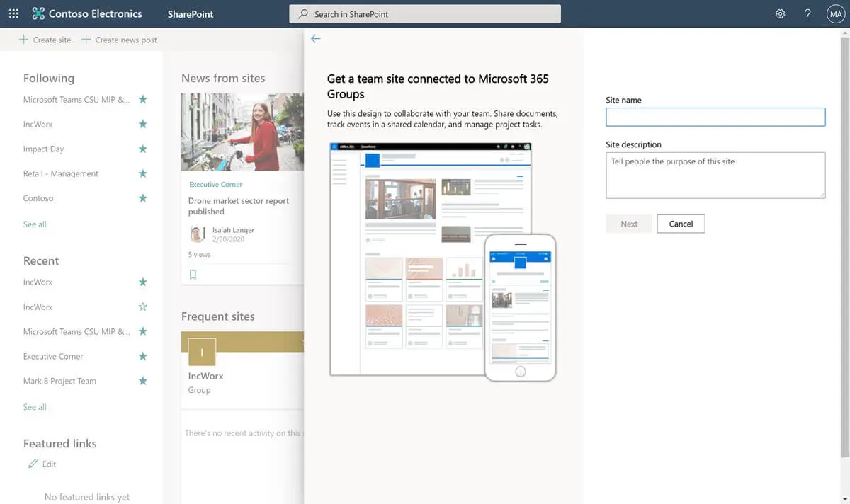The image size is (850, 504).
Task: Click the Isaiah Langer author name
Action: (233, 230)
